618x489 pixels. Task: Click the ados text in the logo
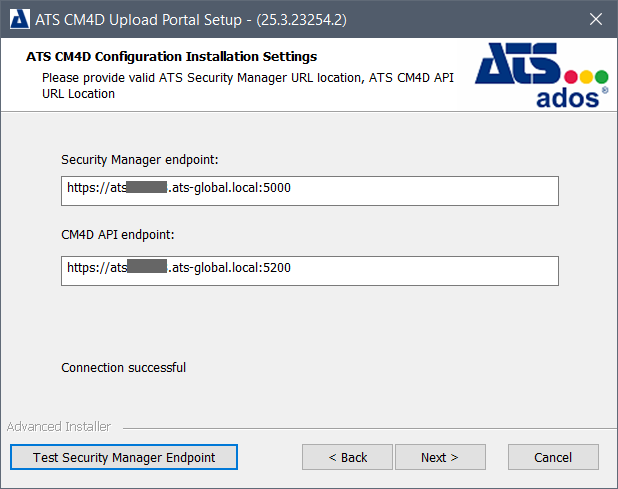pyautogui.click(x=566, y=97)
